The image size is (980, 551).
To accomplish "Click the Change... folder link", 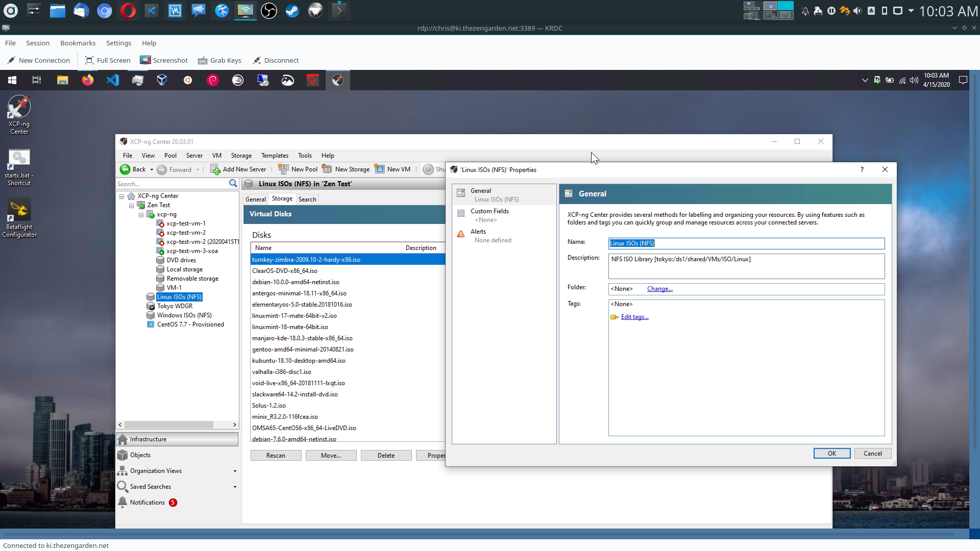I will pyautogui.click(x=659, y=289).
